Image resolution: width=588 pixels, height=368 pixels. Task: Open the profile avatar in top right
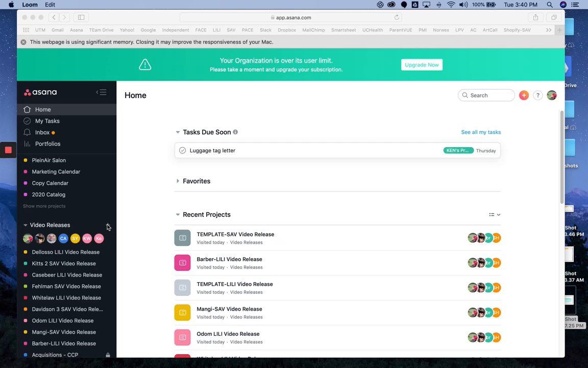click(x=552, y=96)
